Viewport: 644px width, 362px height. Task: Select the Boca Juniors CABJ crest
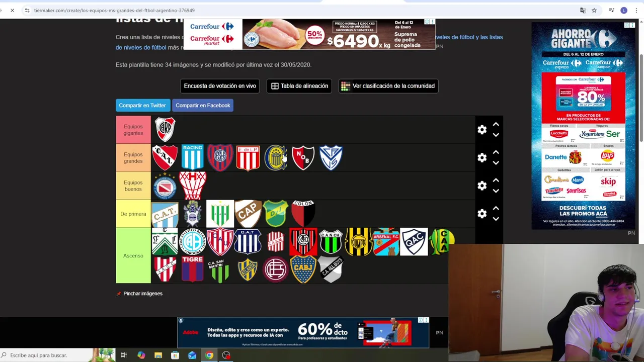303,269
